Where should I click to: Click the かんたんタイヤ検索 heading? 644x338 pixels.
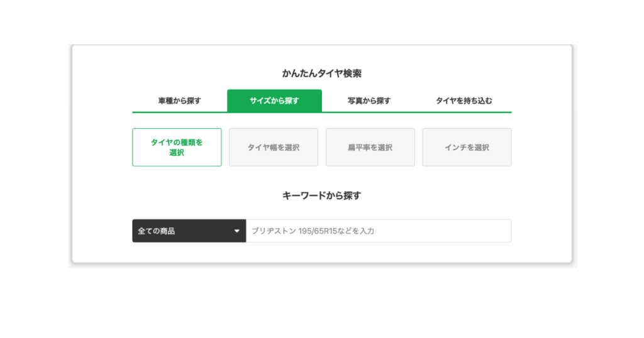pyautogui.click(x=322, y=74)
